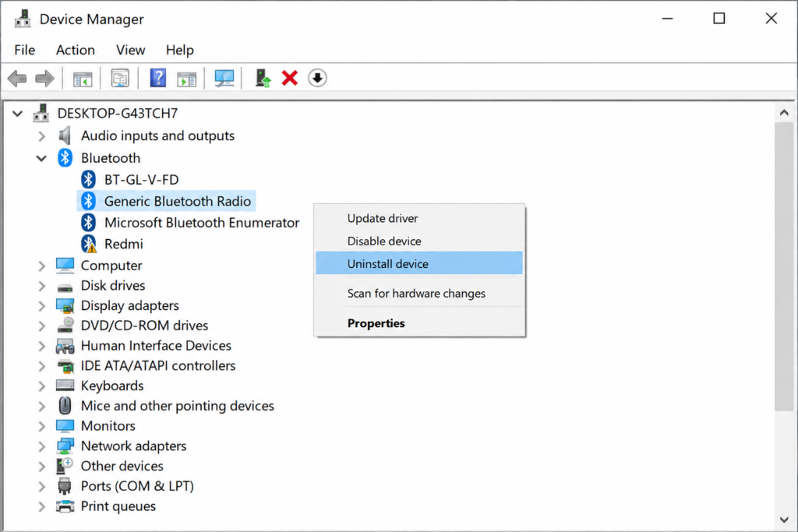Viewport: 798px width, 532px height.
Task: Choose Disable device from context menu
Action: [x=418, y=241]
